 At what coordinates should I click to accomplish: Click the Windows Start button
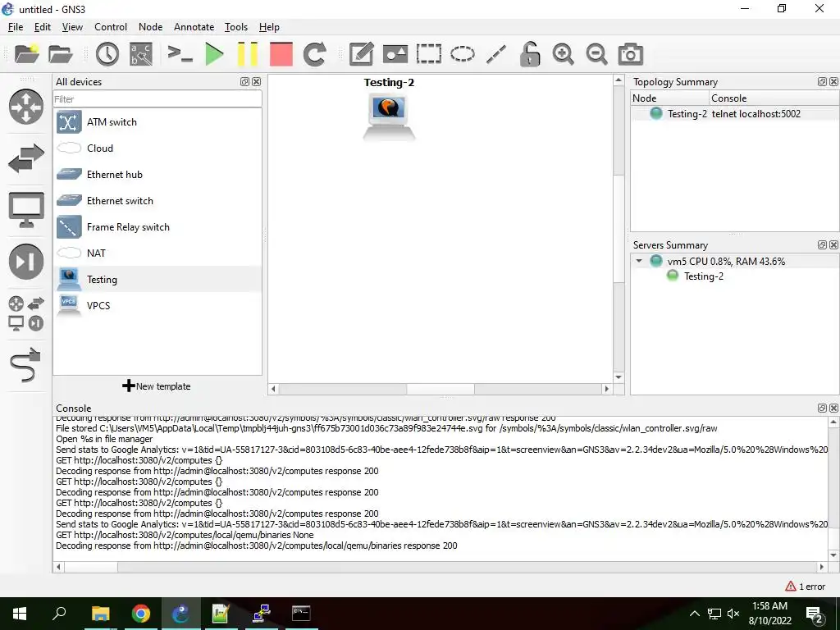point(20,614)
